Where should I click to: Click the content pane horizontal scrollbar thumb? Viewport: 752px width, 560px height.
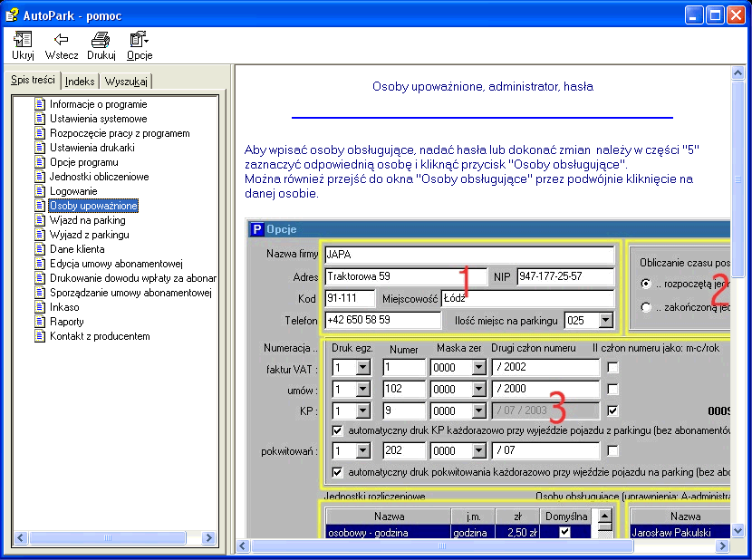442,546
